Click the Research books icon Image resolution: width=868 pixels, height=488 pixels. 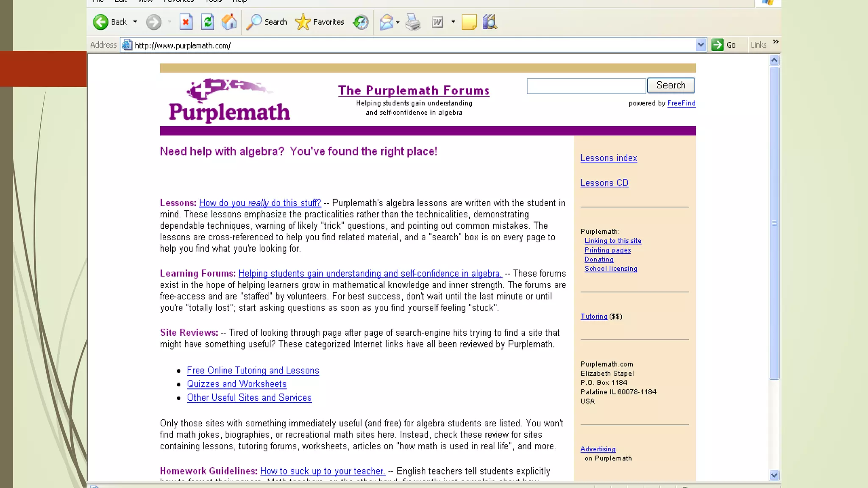(x=490, y=22)
